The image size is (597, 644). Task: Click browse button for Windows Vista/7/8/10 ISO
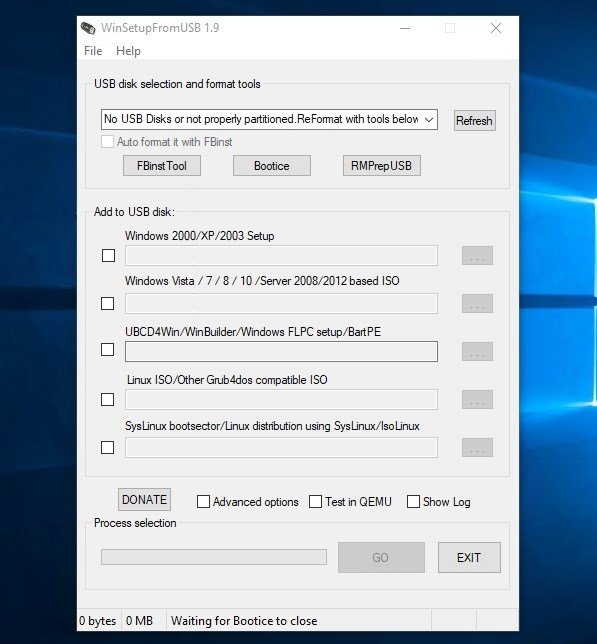click(477, 304)
